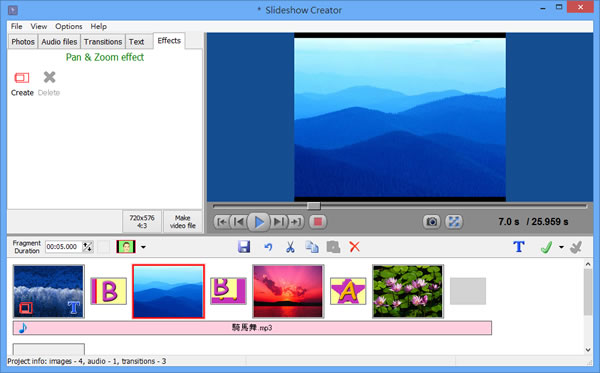
Task: Play the slideshow preview
Action: (x=259, y=222)
